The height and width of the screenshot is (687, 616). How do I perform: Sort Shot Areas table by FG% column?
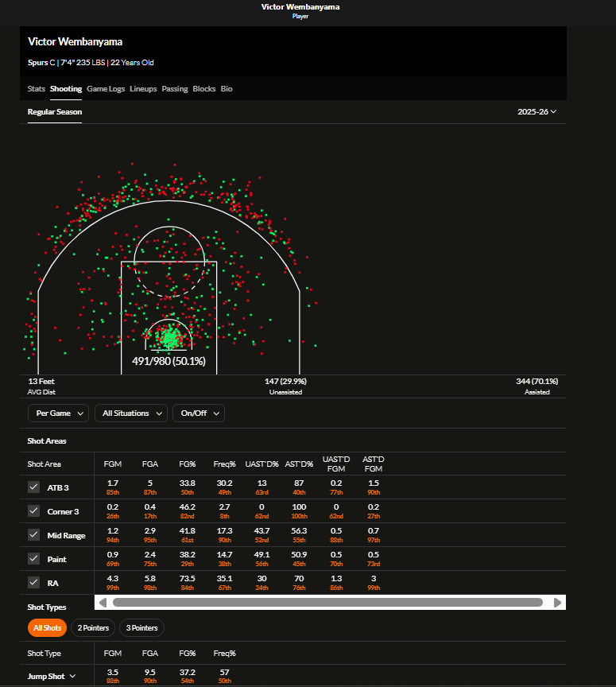[187, 464]
